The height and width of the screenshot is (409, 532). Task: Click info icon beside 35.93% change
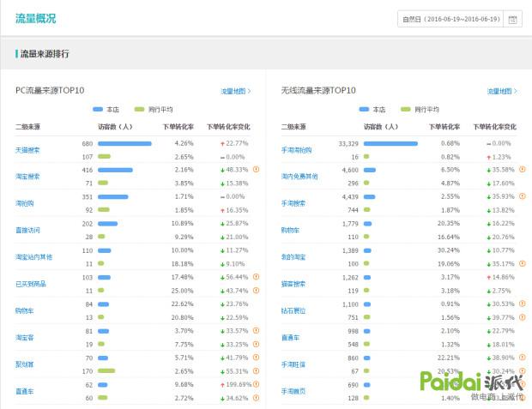523,196
